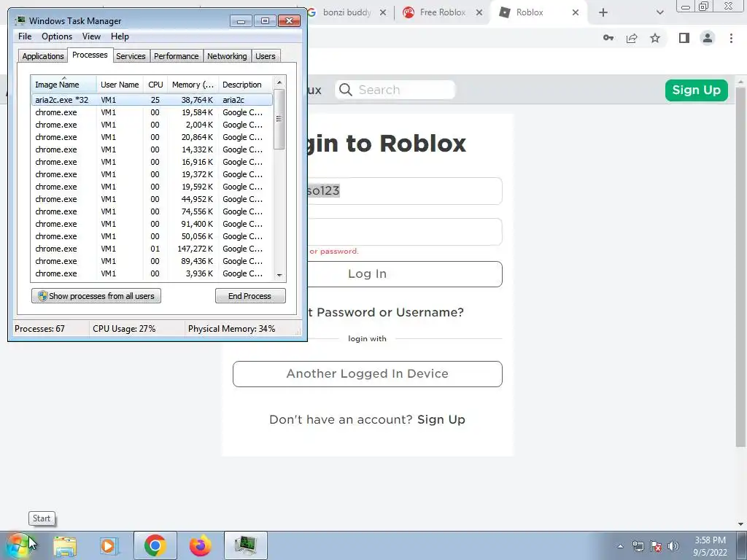Switch to the Users tab
Image resolution: width=747 pixels, height=560 pixels.
pyautogui.click(x=265, y=56)
